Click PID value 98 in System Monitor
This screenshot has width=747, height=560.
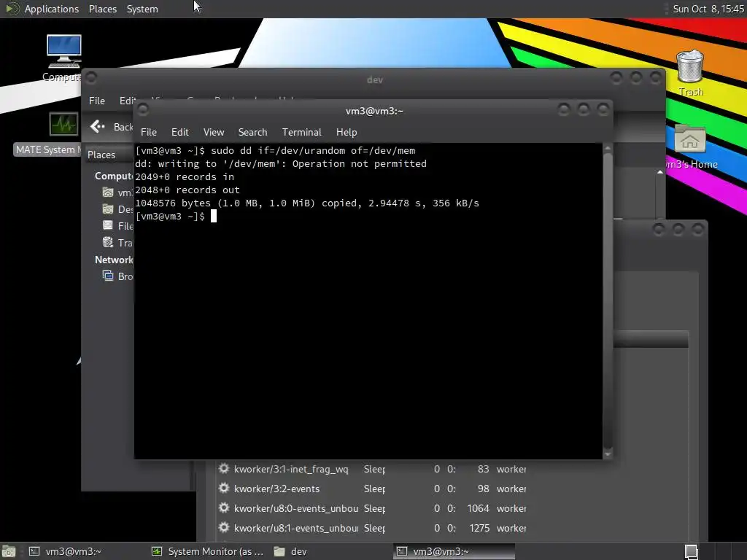483,489
